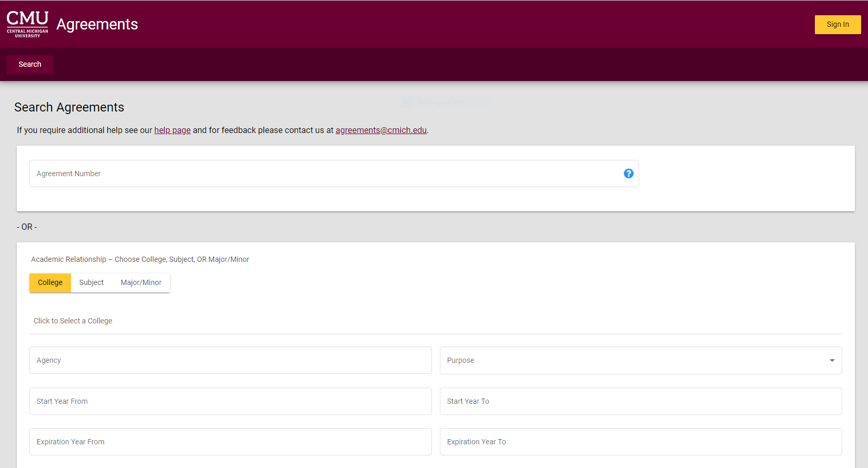Click the blue question mark help icon
The width and height of the screenshot is (868, 468).
[x=628, y=174]
